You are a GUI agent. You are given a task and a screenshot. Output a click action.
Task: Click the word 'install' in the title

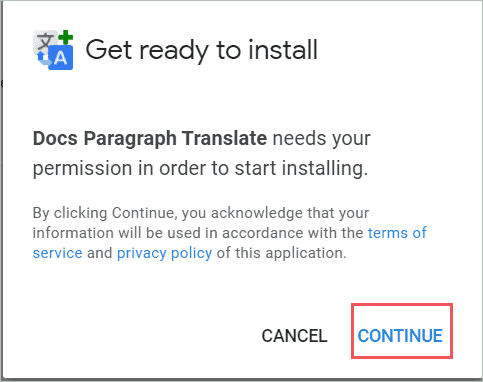(283, 49)
